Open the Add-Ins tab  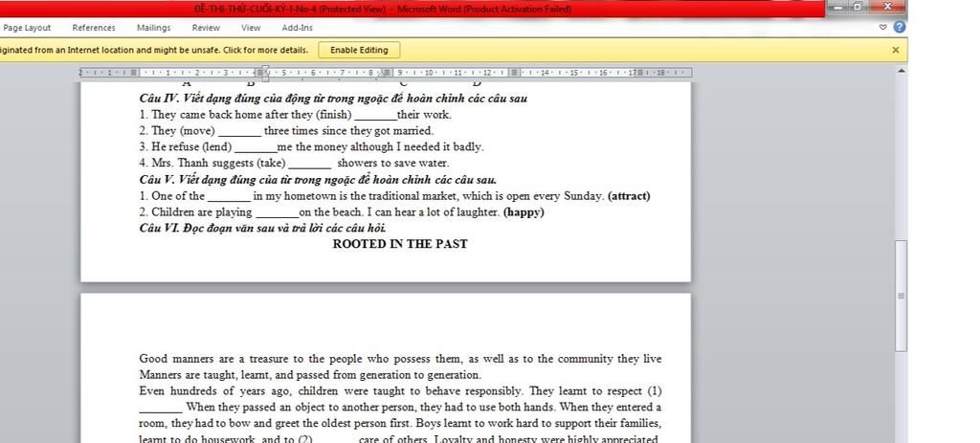pos(297,28)
